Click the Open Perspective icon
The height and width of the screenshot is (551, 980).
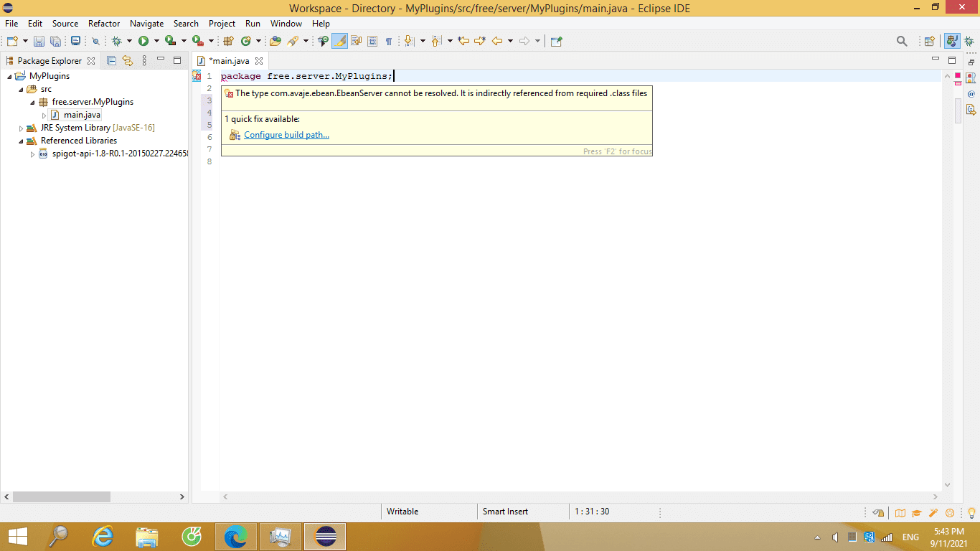[929, 42]
